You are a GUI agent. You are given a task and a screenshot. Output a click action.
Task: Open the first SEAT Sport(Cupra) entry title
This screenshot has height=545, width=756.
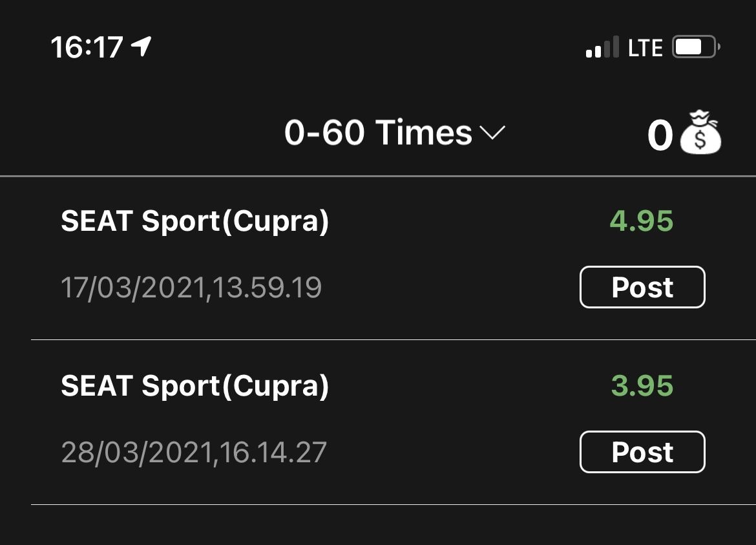(x=194, y=221)
